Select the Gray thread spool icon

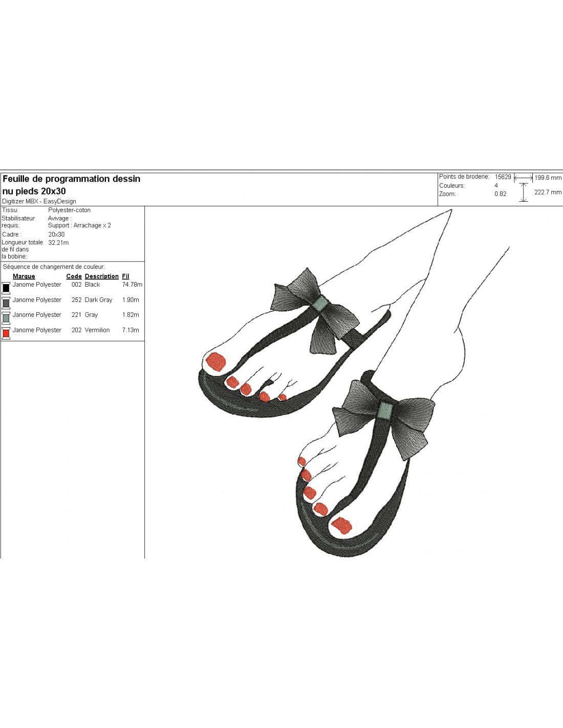pos(6,318)
